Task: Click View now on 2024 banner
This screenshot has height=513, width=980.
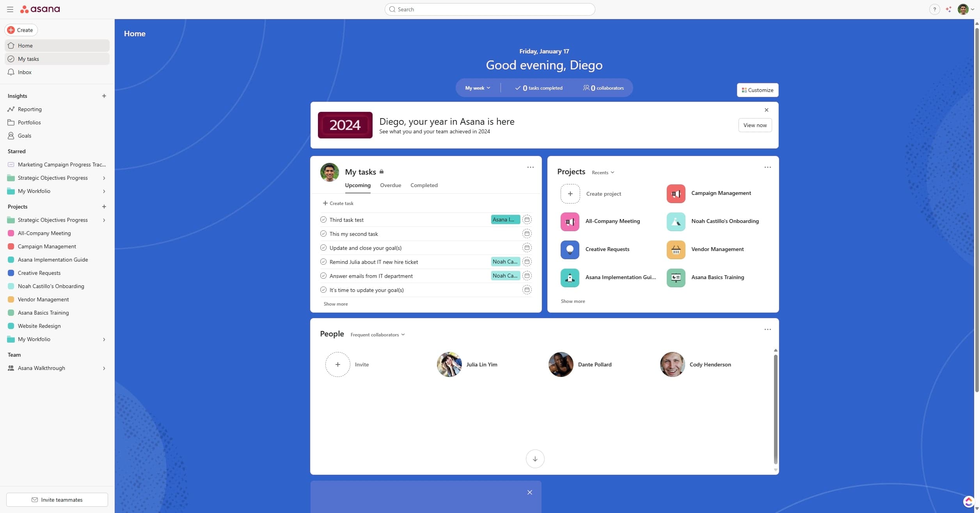Action: 755,125
